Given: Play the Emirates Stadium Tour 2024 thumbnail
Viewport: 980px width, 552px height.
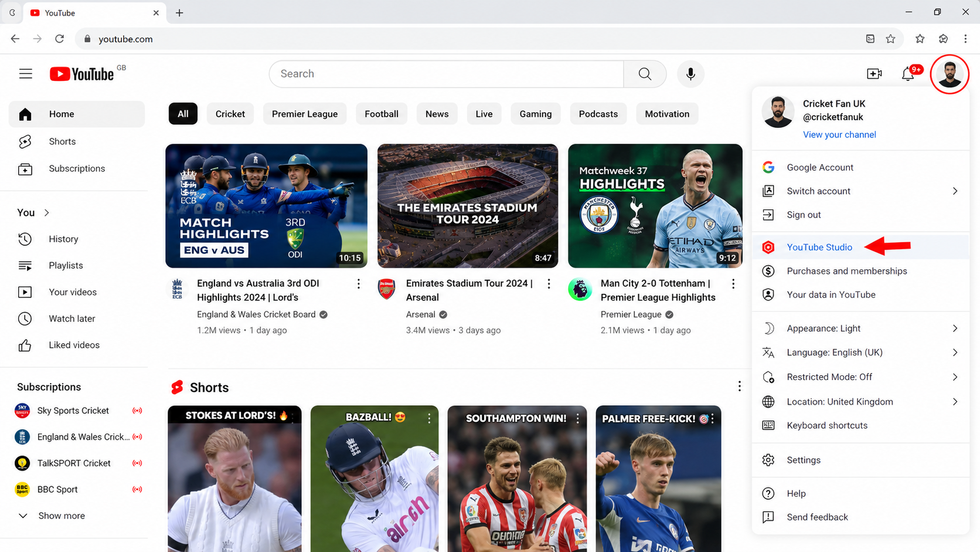Looking at the screenshot, I should click(x=468, y=206).
